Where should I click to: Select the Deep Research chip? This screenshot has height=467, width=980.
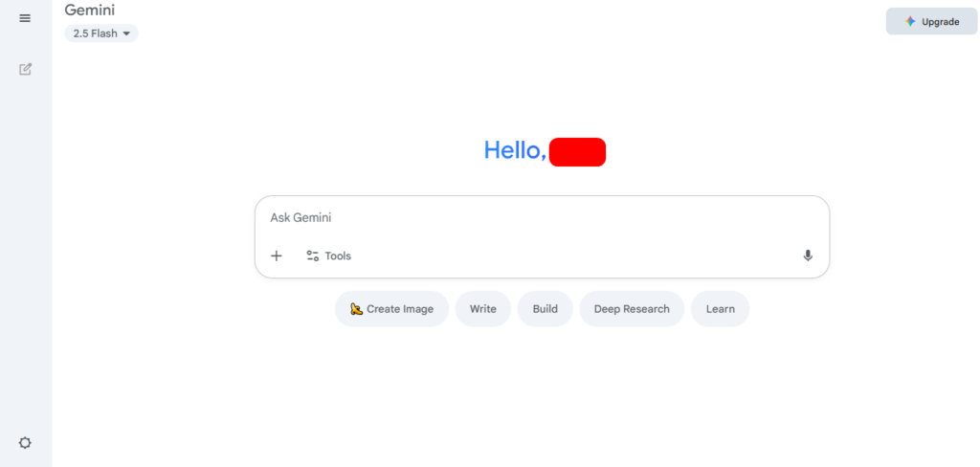[x=632, y=309]
